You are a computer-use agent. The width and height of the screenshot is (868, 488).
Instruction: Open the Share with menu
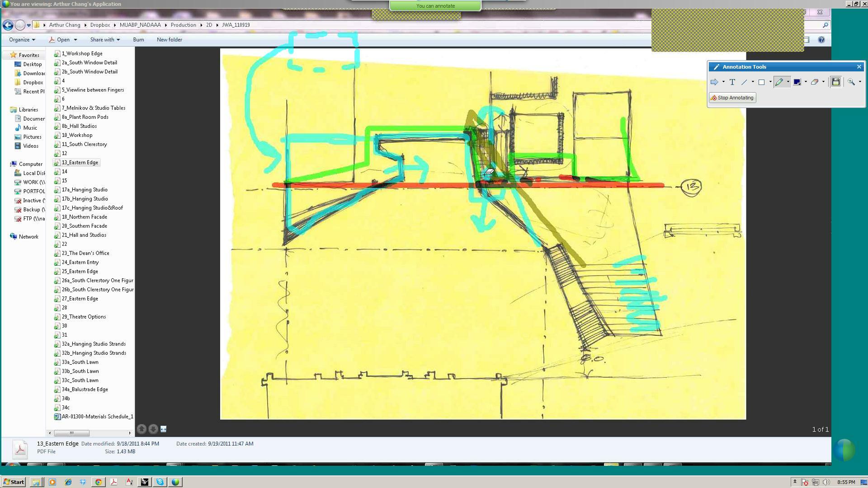tap(105, 40)
